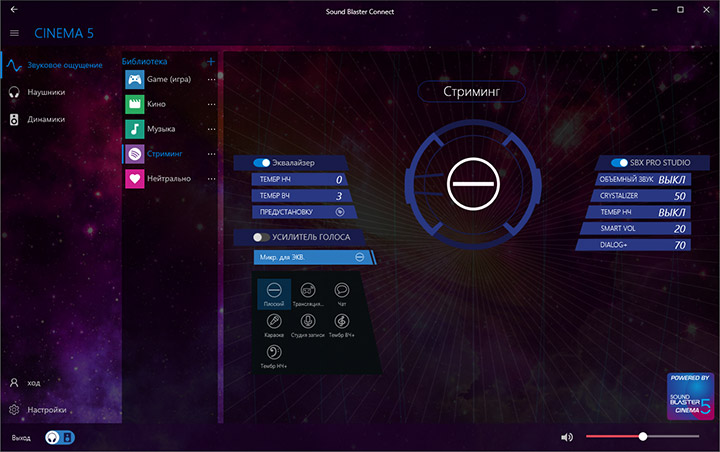Click the Музыка note icon
This screenshot has height=452, width=720.
(x=135, y=129)
